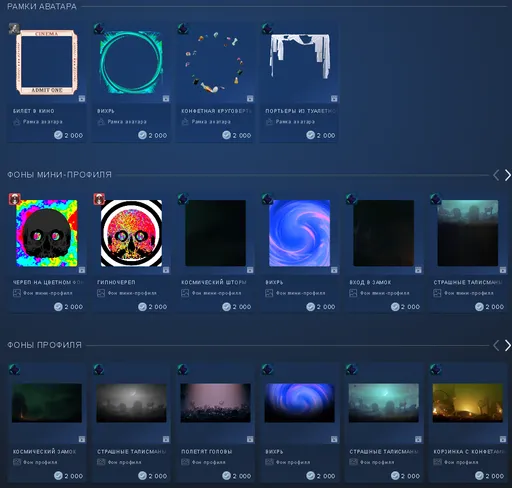Click the game badge icon on Гипночереп card

pos(99,199)
